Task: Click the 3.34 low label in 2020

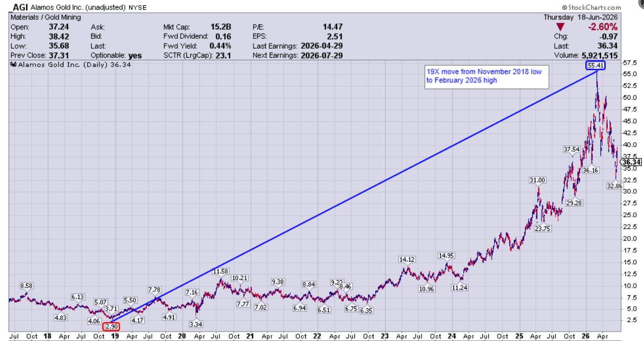Action: pyautogui.click(x=195, y=325)
